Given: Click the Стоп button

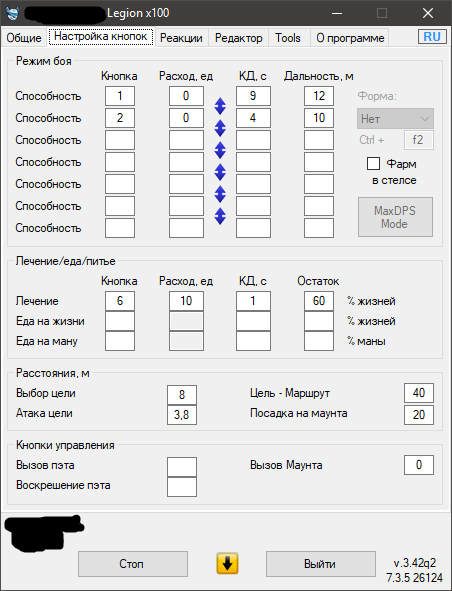Looking at the screenshot, I should tap(133, 564).
